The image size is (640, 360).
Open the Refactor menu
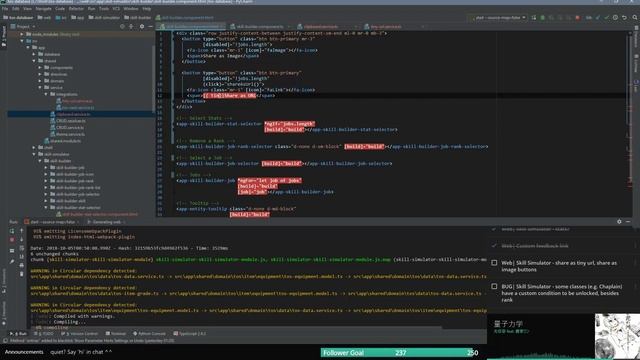point(76,9)
